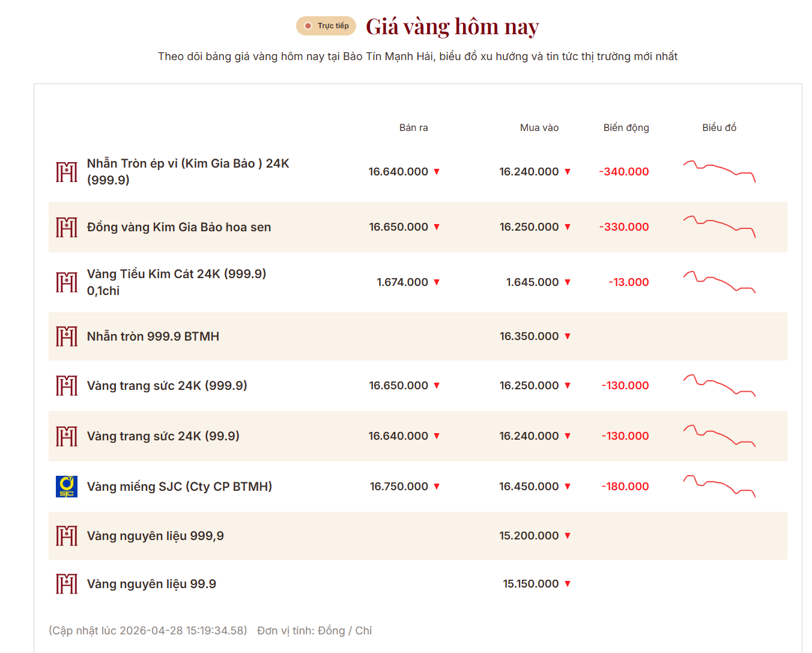
Task: Click the SJC logo beside Vàng miếng SJC
Action: [x=67, y=486]
